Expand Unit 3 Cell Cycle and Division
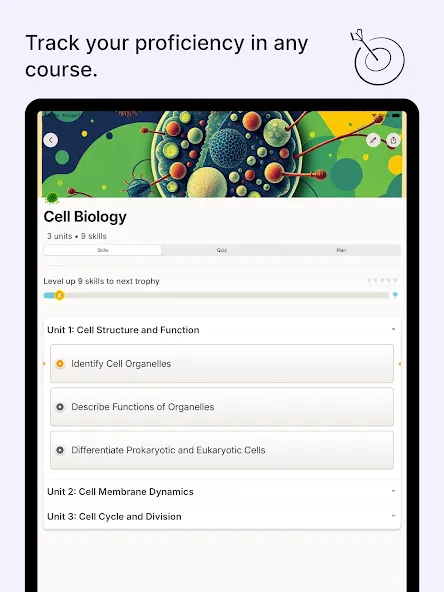 point(222,516)
